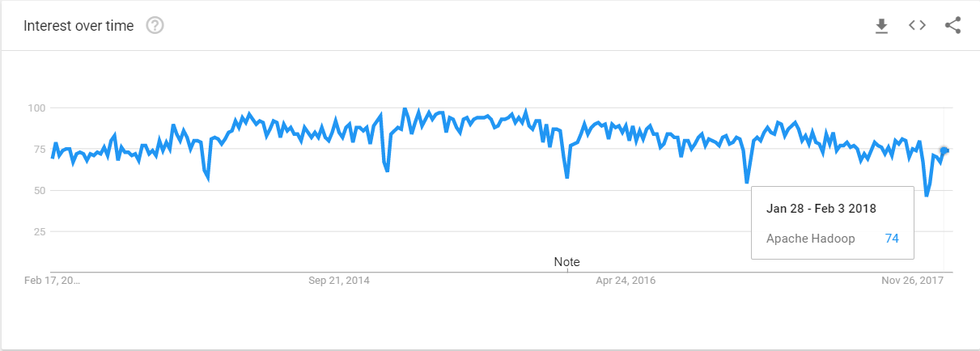Click the Sep 21, 2014 axis label

pos(339,281)
